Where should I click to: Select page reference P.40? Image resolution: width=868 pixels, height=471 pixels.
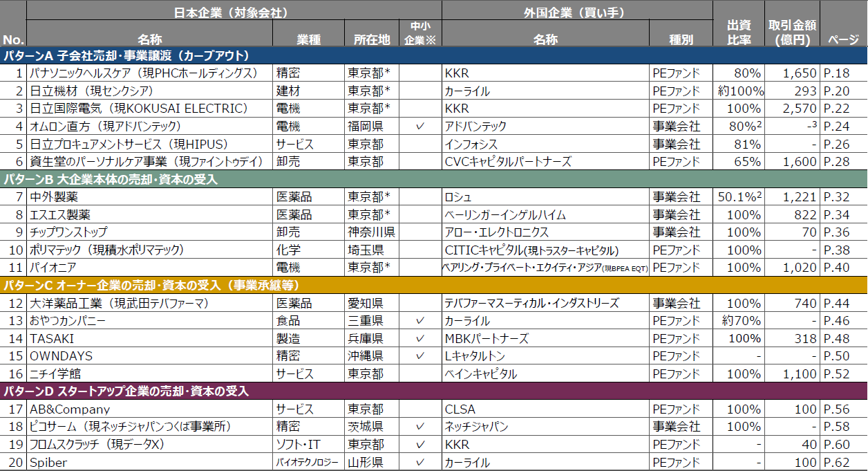[844, 268]
